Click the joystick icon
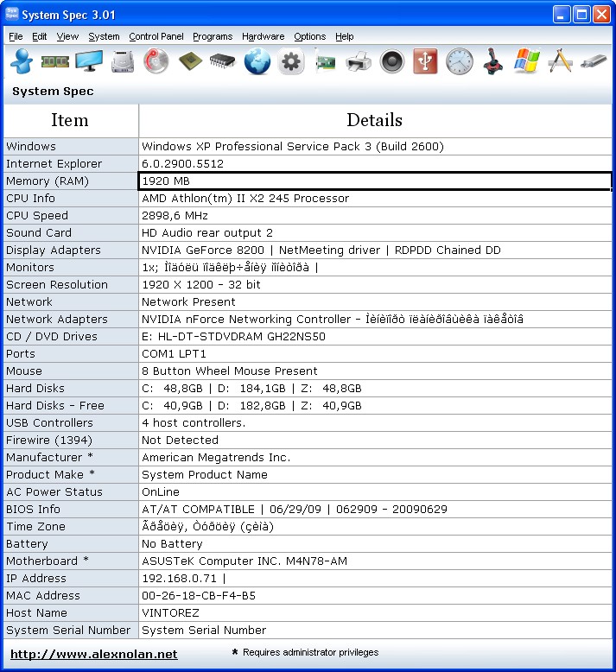 492,61
